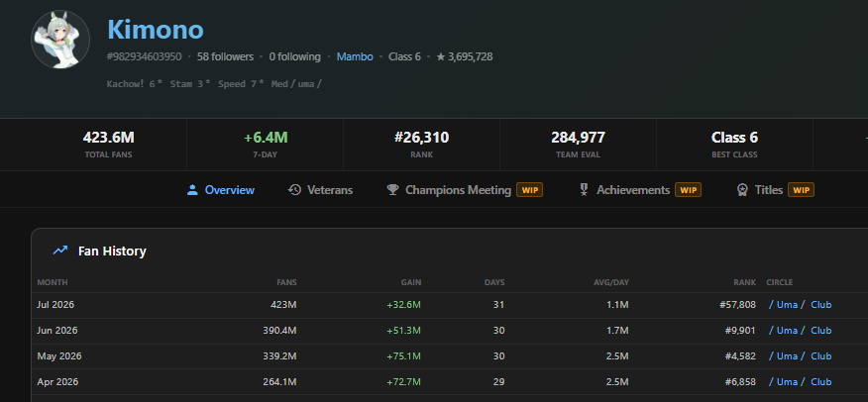Click the 423.6M Total Fans stat

pyautogui.click(x=109, y=145)
